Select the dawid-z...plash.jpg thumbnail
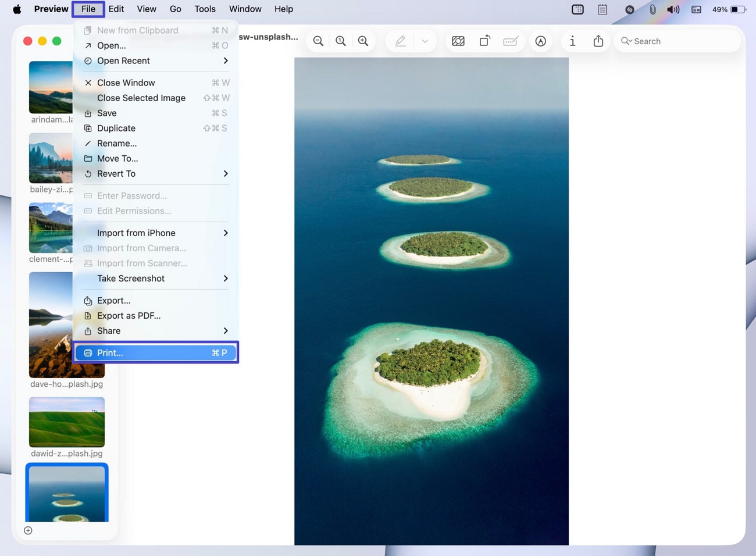The image size is (756, 556). (67, 422)
